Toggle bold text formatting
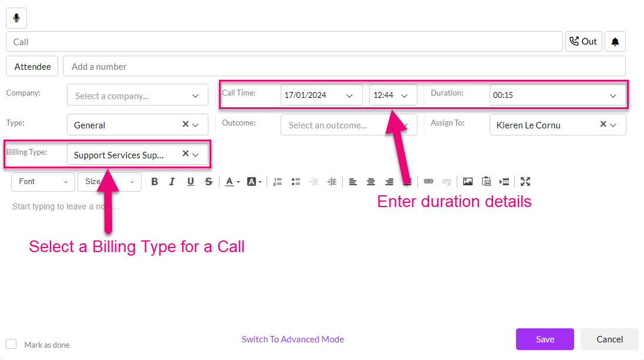 click(154, 182)
